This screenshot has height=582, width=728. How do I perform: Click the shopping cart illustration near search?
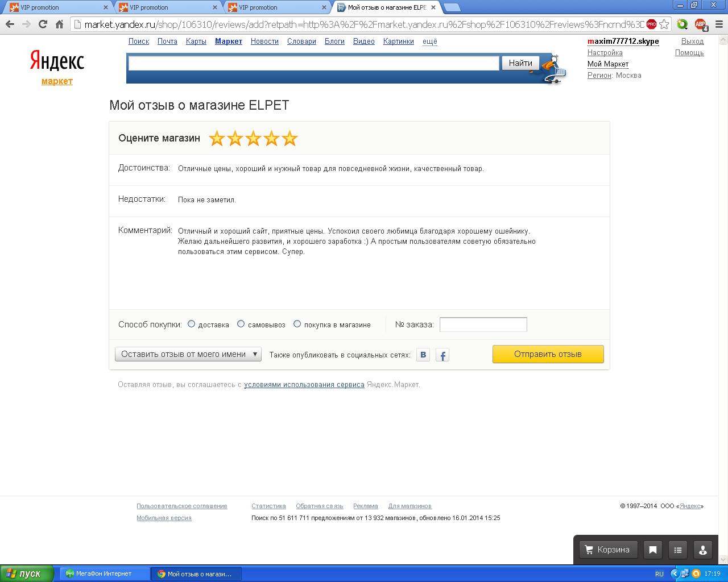(552, 69)
